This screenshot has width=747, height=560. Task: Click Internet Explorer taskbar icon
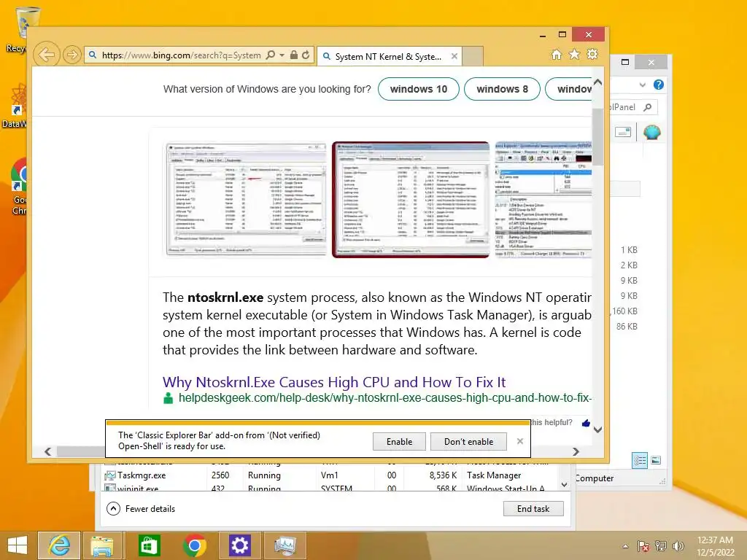[x=59, y=545]
